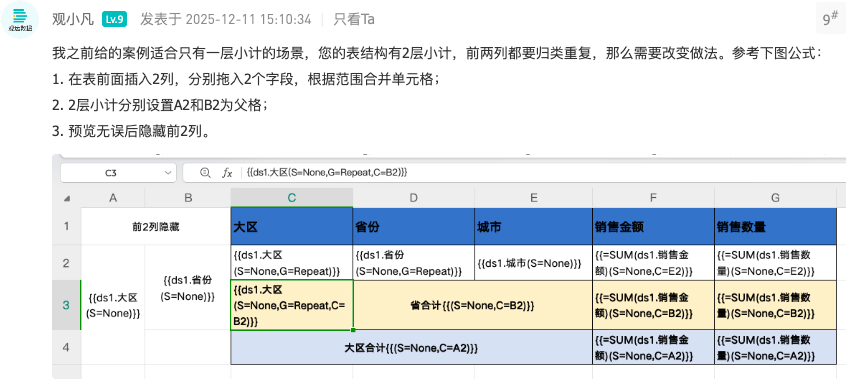Viewport: 863px width, 391px height.
Task: Click the 大区合计 merged cell
Action: 412,347
